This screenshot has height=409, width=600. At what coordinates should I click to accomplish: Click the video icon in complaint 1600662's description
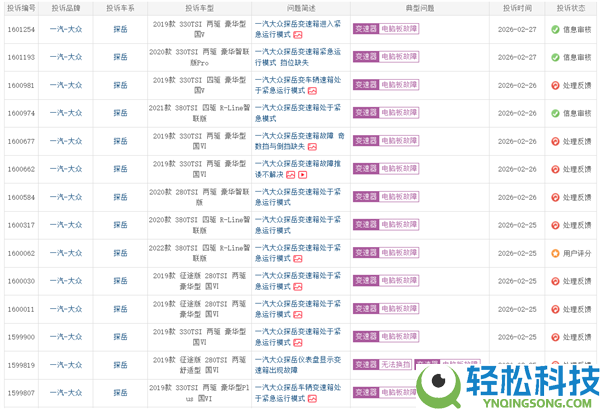(302, 175)
